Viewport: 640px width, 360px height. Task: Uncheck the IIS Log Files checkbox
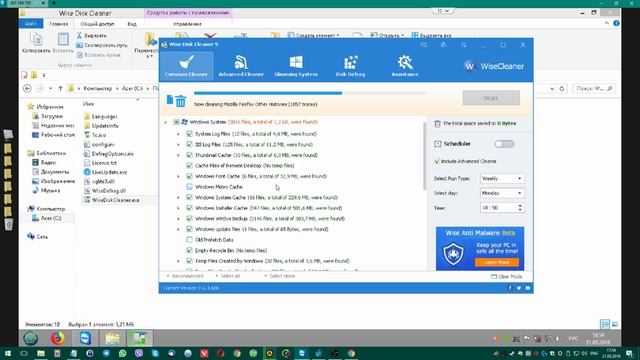tap(189, 144)
